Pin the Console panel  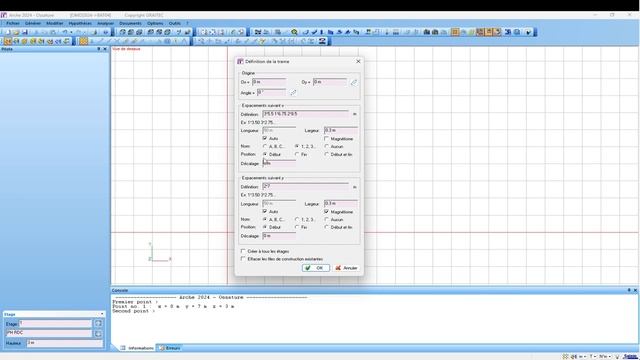pyautogui.click(x=629, y=290)
